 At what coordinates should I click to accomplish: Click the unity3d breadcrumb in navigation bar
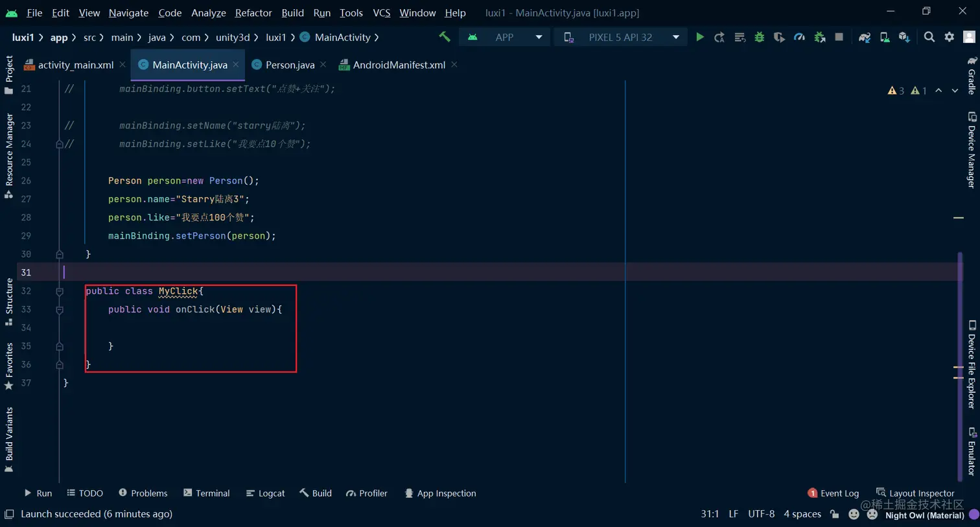click(233, 38)
